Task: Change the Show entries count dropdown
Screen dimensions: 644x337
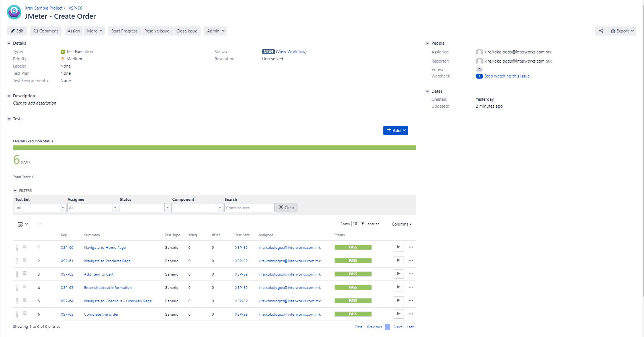Action: click(x=358, y=224)
